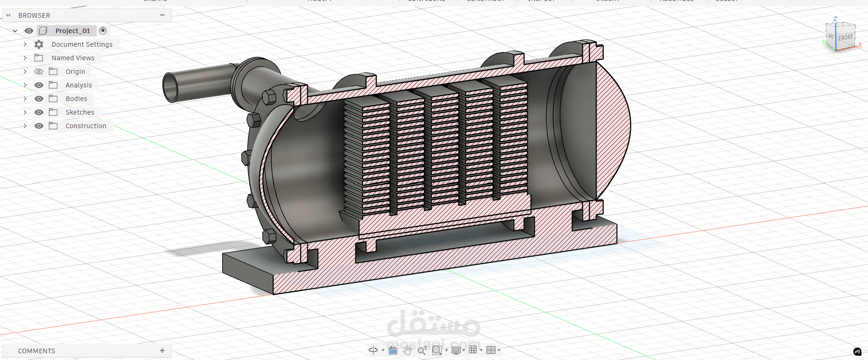
Task: Activate the Pan hand tool
Action: [407, 350]
